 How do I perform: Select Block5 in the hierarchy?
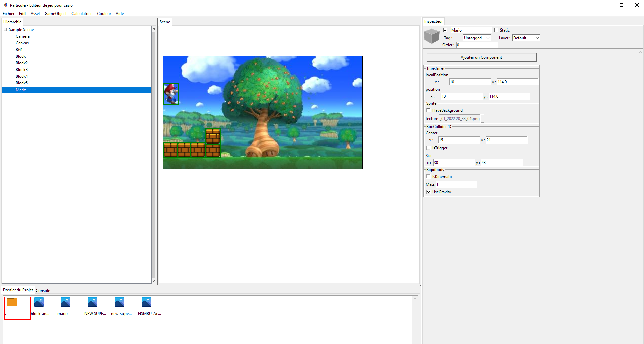21,83
